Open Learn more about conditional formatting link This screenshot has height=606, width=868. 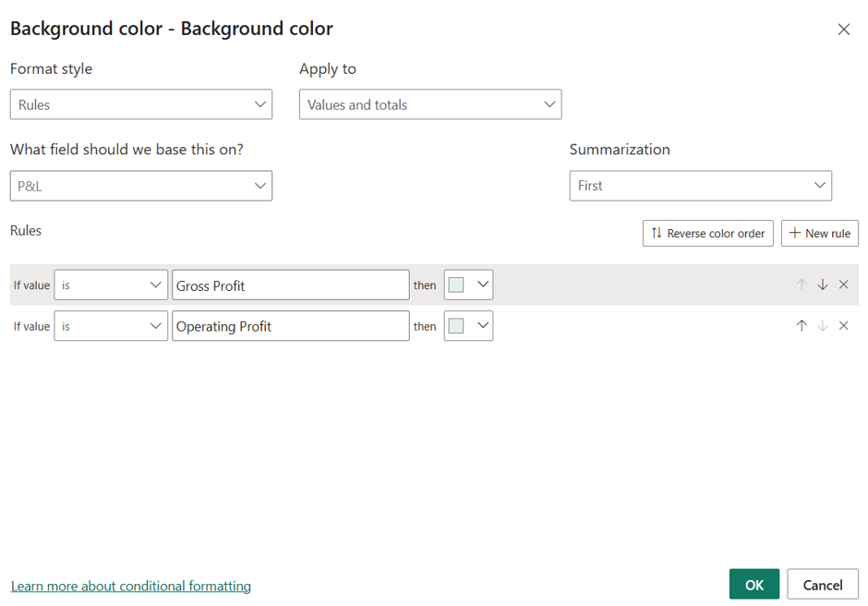click(x=130, y=586)
